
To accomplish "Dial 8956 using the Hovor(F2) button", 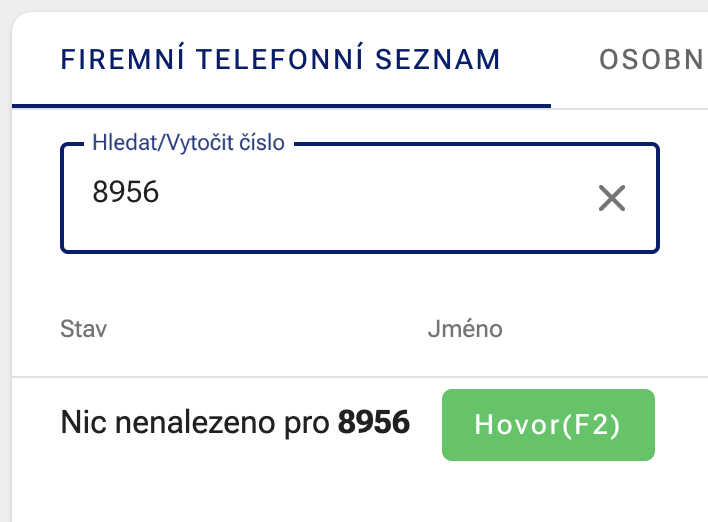I will coord(547,425).
